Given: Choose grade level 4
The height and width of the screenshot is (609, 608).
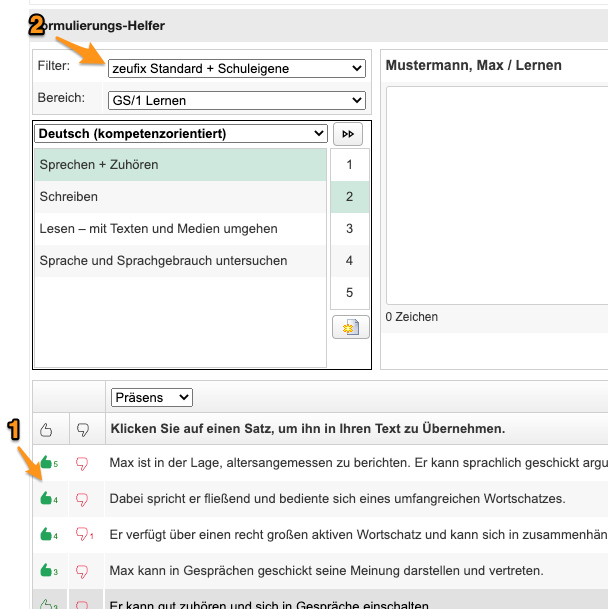Looking at the screenshot, I should (349, 261).
